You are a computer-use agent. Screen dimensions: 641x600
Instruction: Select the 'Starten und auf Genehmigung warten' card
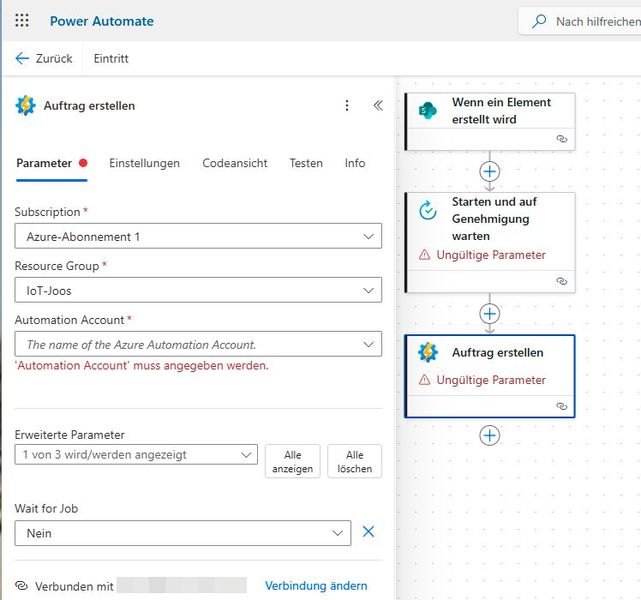click(x=490, y=242)
